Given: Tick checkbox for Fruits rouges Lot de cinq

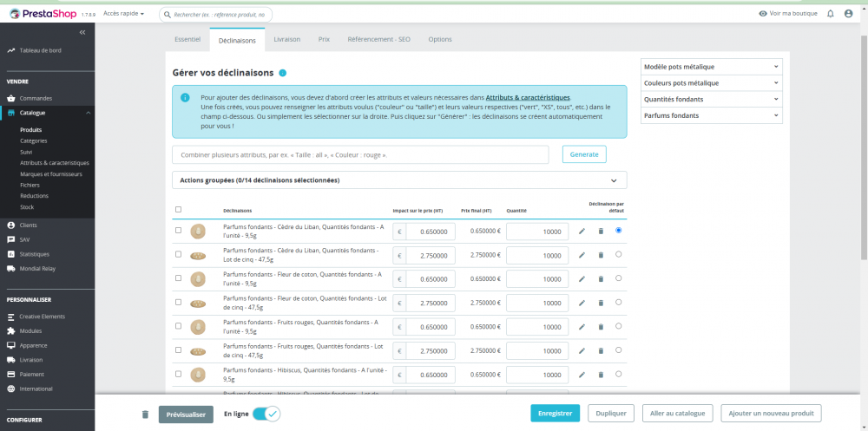Looking at the screenshot, I should (178, 349).
